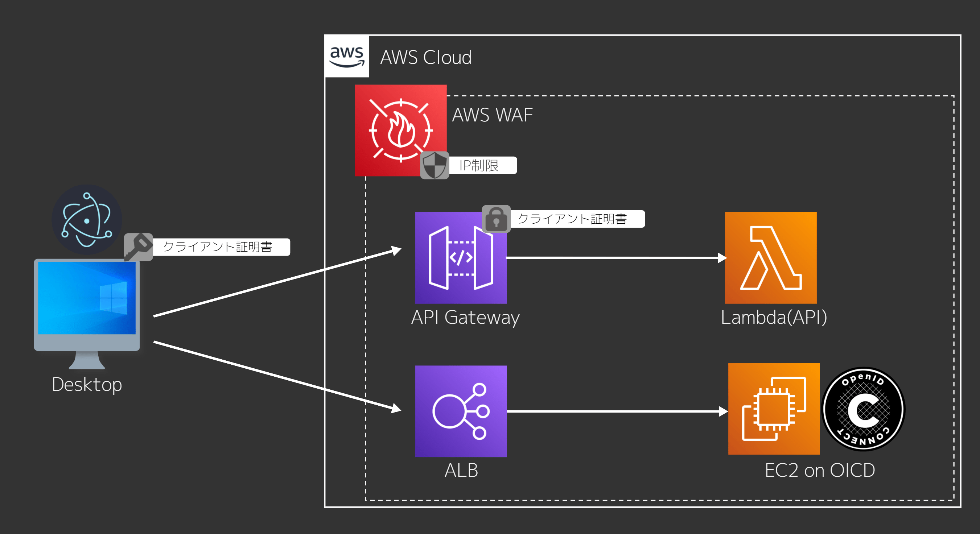Select the orange Lambda icon
Viewport: 980px width, 534px height.
tap(770, 258)
